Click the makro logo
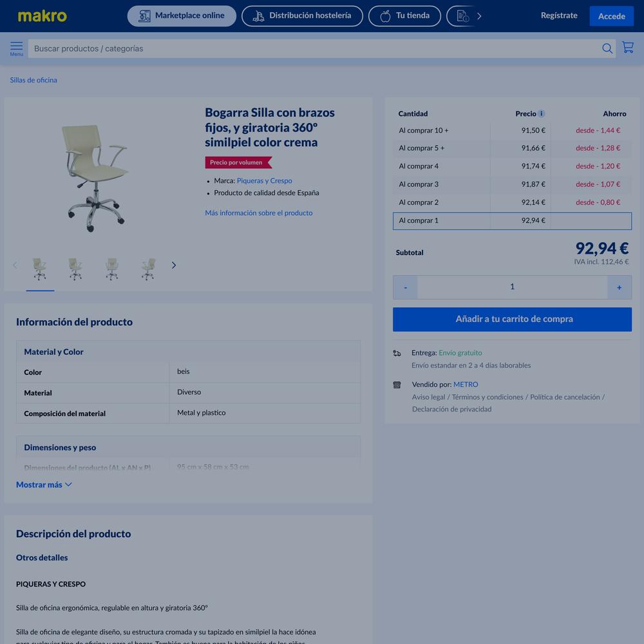The image size is (644, 644). (x=42, y=16)
